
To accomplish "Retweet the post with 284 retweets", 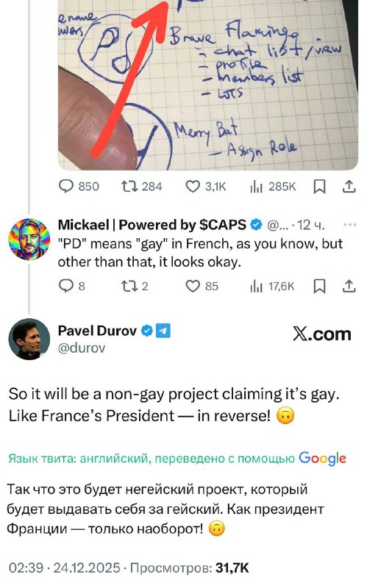I will 141,187.
